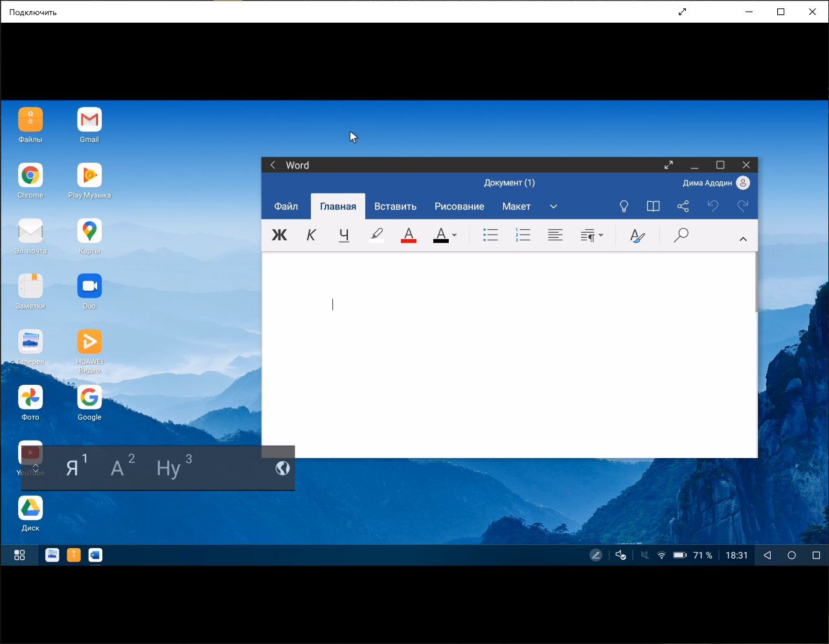Screen dimensions: 829x644
Task: Tap the recent apps square
Action: pyautogui.click(x=816, y=555)
